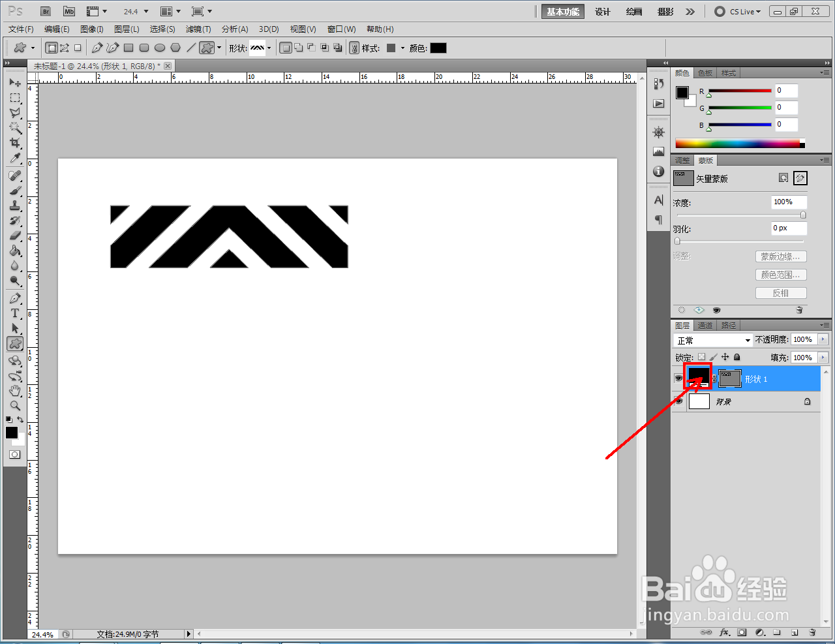Select the Hand tool
This screenshot has width=835, height=644.
coord(15,391)
